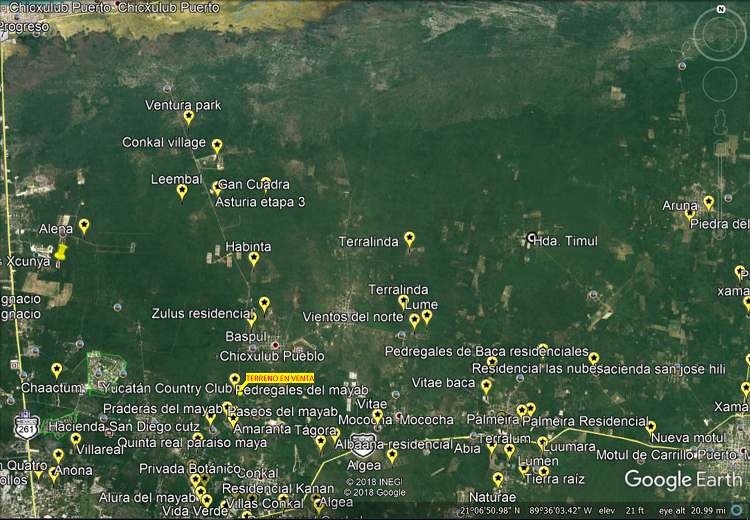Click the Alena placemark pin
The height and width of the screenshot is (520, 750).
(84, 227)
